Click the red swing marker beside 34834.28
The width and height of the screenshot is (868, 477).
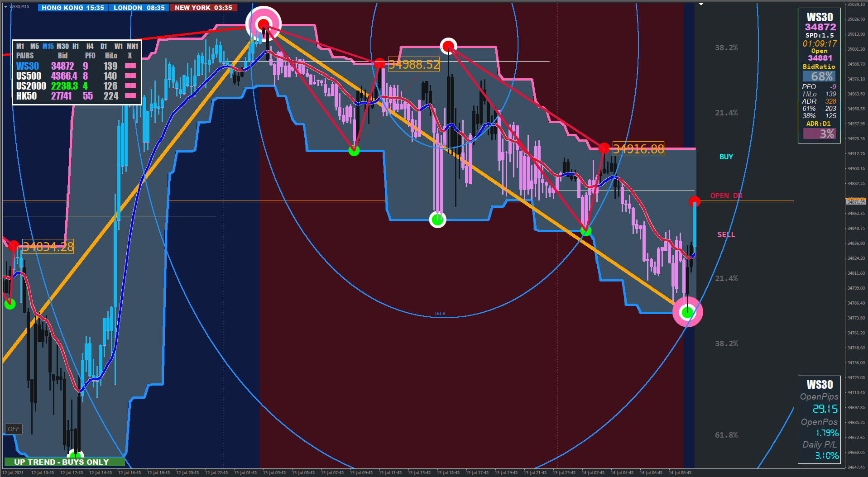[x=14, y=246]
